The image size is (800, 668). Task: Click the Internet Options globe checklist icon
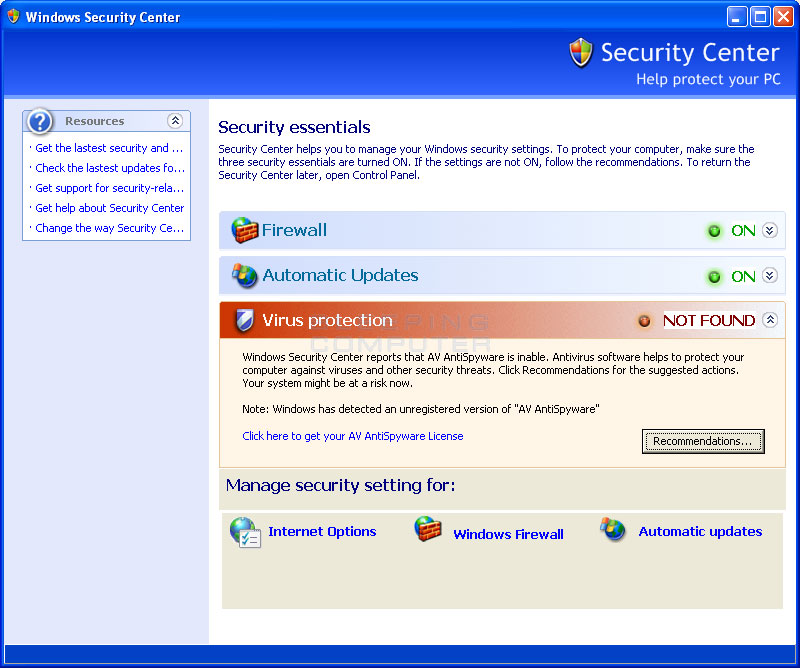click(x=245, y=532)
